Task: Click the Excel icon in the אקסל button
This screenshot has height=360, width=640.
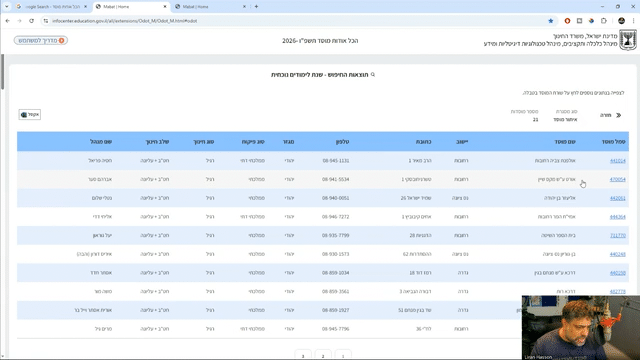Action: pyautogui.click(x=24, y=115)
